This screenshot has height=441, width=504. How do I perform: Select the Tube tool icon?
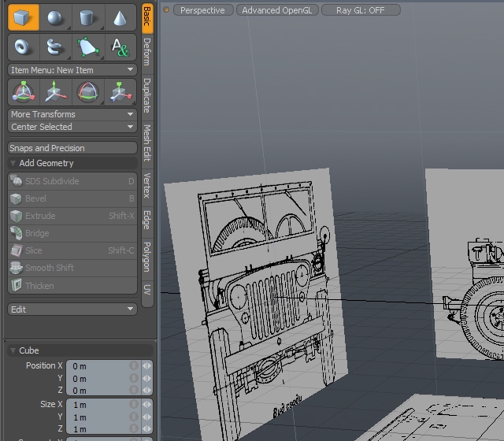[x=55, y=47]
